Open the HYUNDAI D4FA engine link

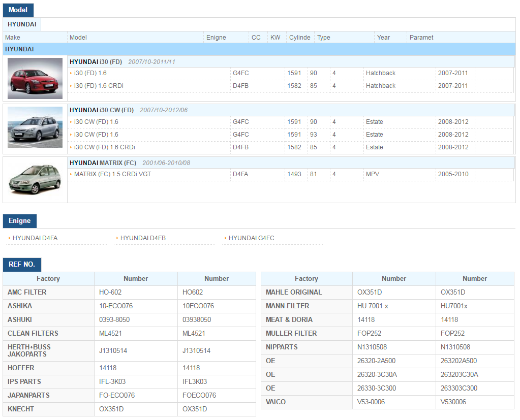point(35,238)
